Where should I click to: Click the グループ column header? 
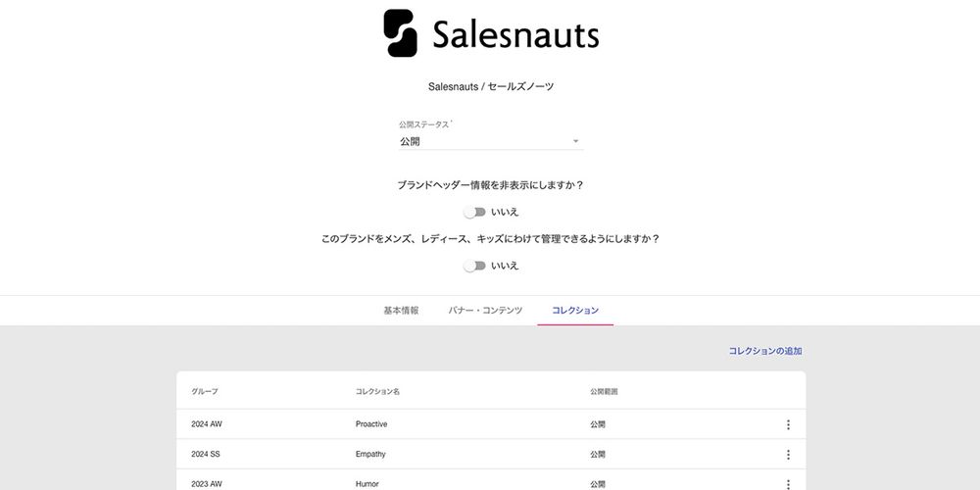point(205,392)
